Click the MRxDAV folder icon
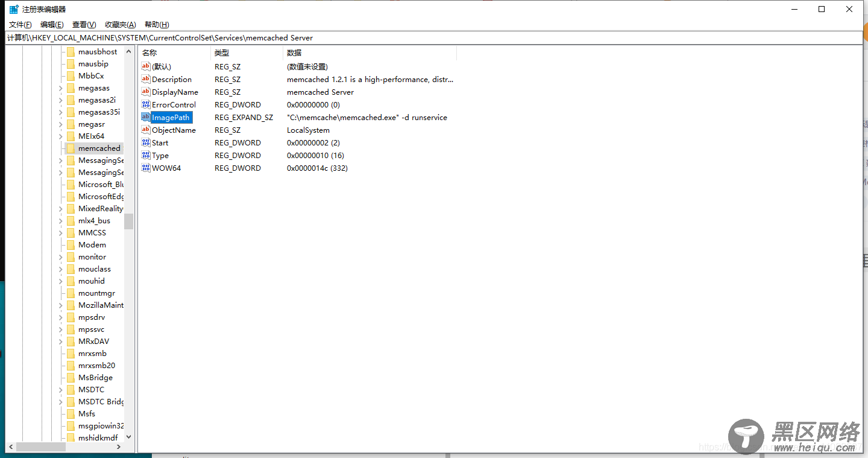Image resolution: width=868 pixels, height=458 pixels. 71,342
